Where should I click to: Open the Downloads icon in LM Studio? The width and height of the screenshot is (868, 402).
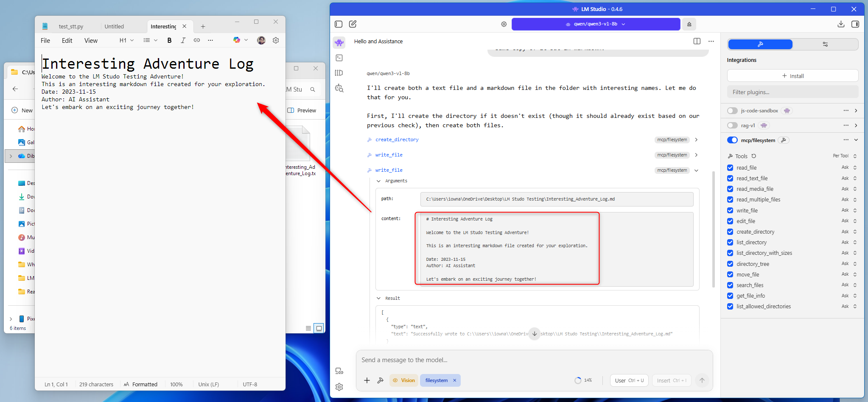841,24
